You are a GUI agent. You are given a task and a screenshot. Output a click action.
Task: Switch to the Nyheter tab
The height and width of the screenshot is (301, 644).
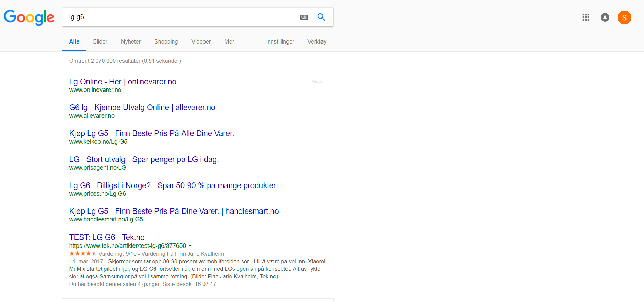(x=131, y=42)
